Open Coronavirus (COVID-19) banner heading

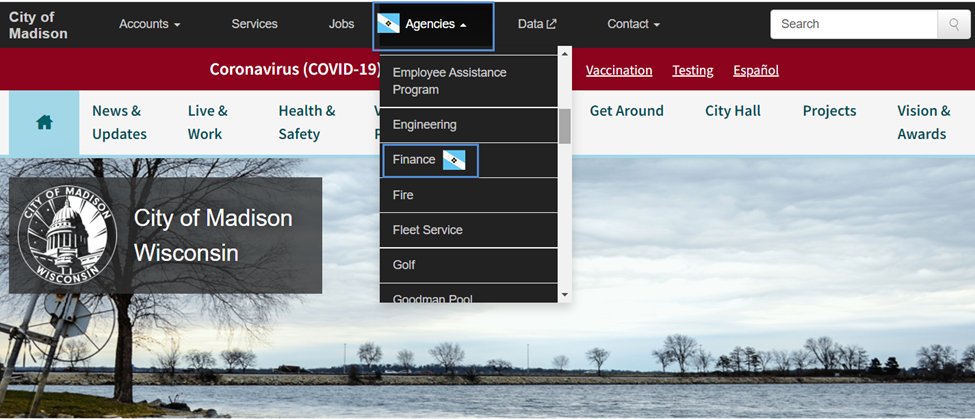tap(295, 69)
